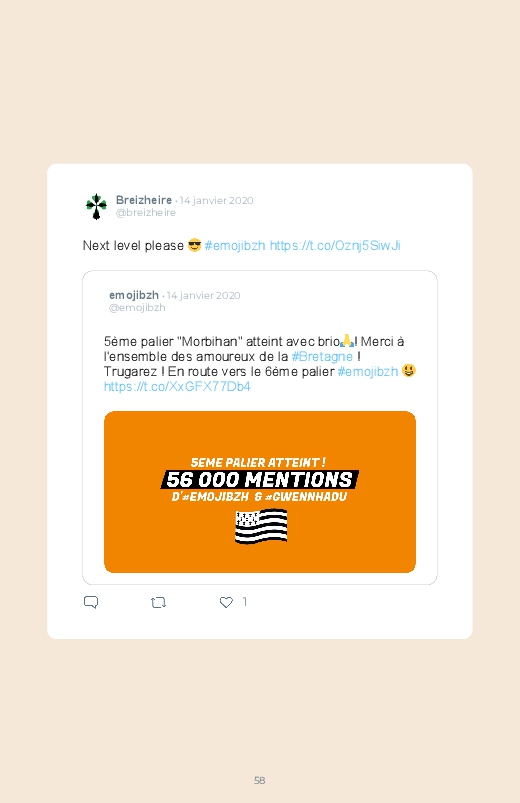Open the #Bretagne hashtag link
520x803 pixels.
point(322,356)
